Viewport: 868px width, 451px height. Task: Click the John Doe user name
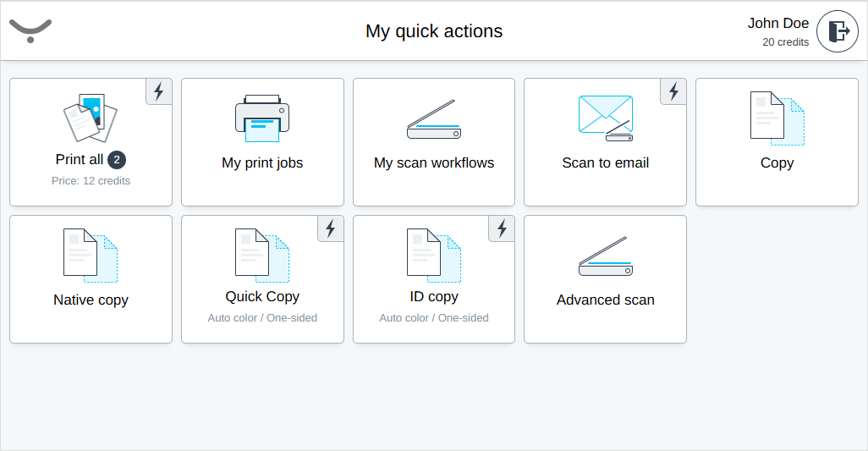pos(778,23)
